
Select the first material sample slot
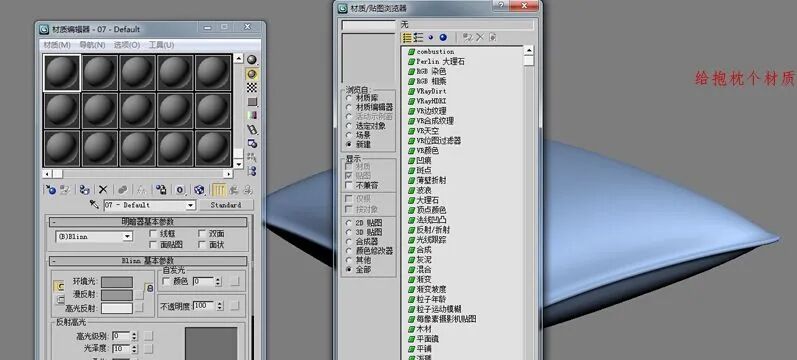tap(62, 73)
